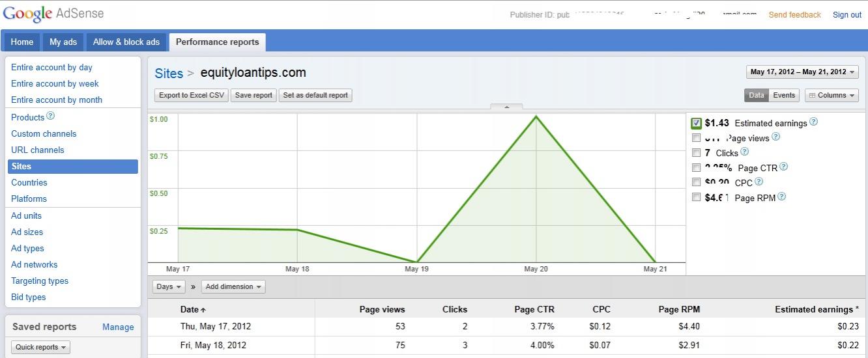Viewport: 868px width, 358px height.
Task: Go to the Home tab
Action: coord(22,42)
